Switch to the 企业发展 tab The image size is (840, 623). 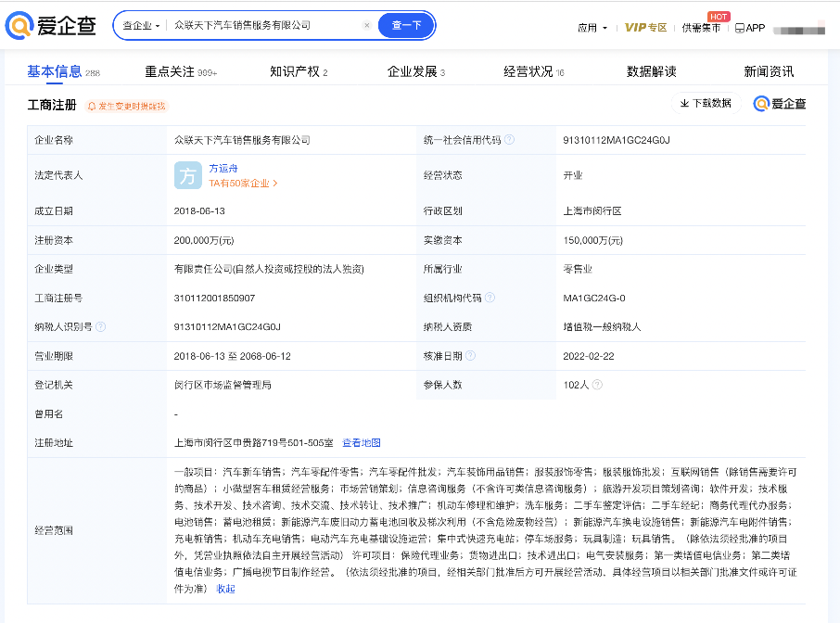point(415,71)
